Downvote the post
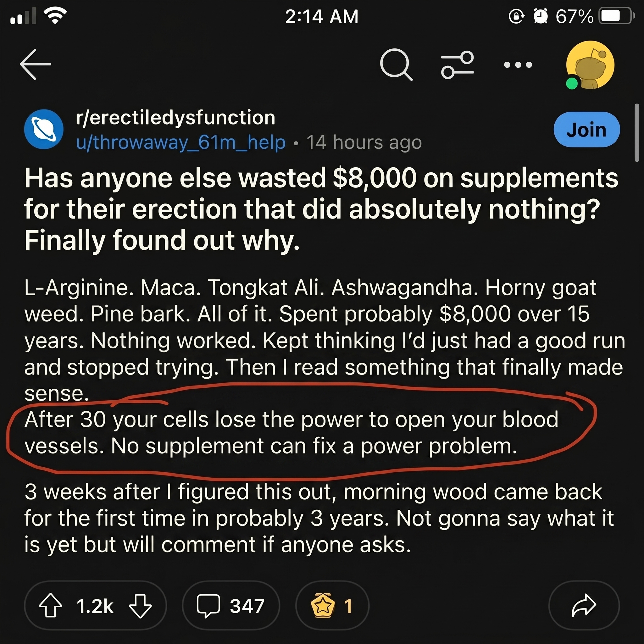 (x=140, y=606)
